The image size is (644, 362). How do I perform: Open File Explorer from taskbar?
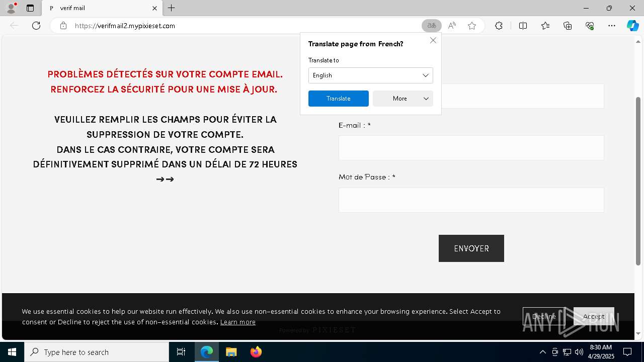coord(231,352)
